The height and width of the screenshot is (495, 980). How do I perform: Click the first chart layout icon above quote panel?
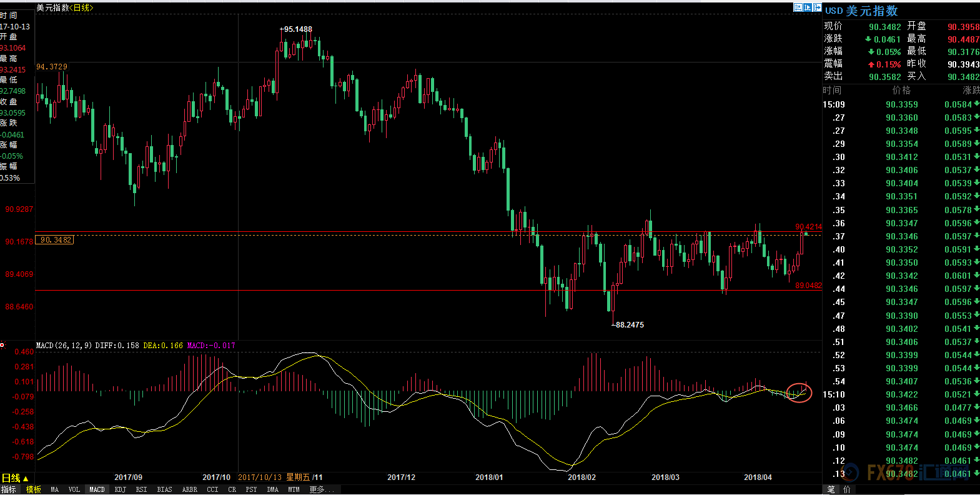pos(798,7)
